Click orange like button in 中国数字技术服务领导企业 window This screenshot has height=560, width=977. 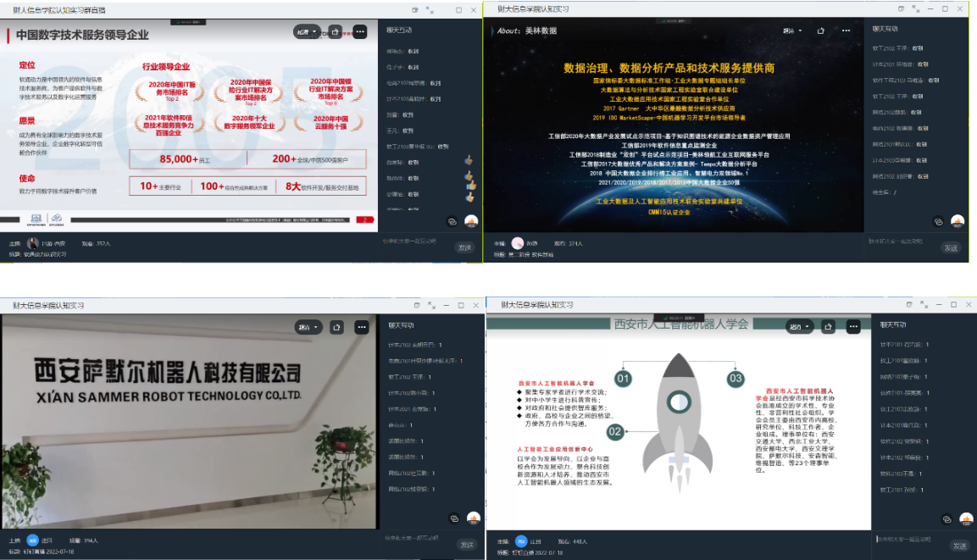[471, 221]
